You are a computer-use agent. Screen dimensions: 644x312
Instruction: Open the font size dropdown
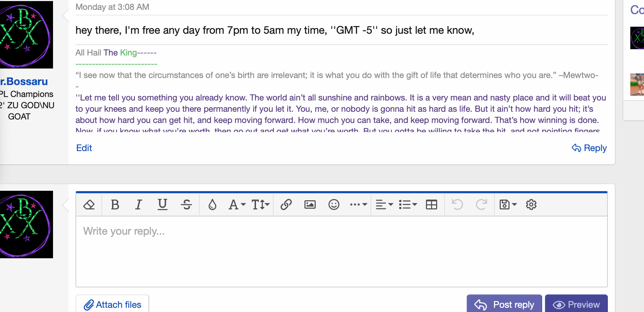[x=261, y=204]
